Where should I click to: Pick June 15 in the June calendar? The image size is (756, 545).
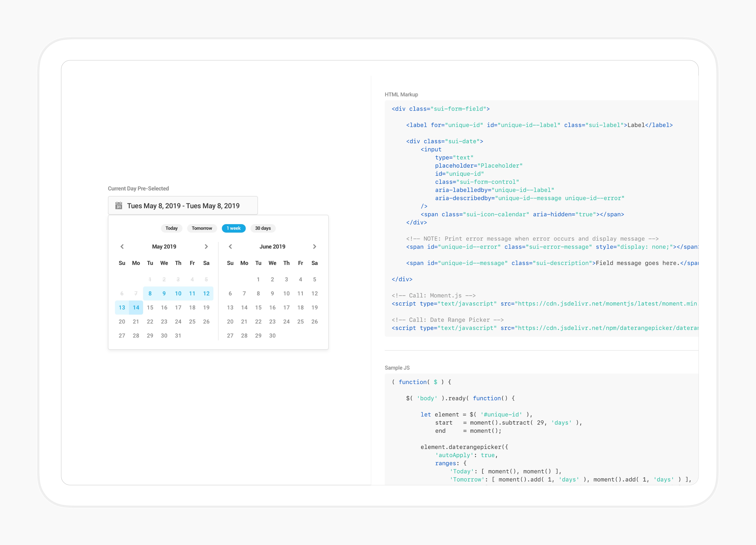click(258, 308)
